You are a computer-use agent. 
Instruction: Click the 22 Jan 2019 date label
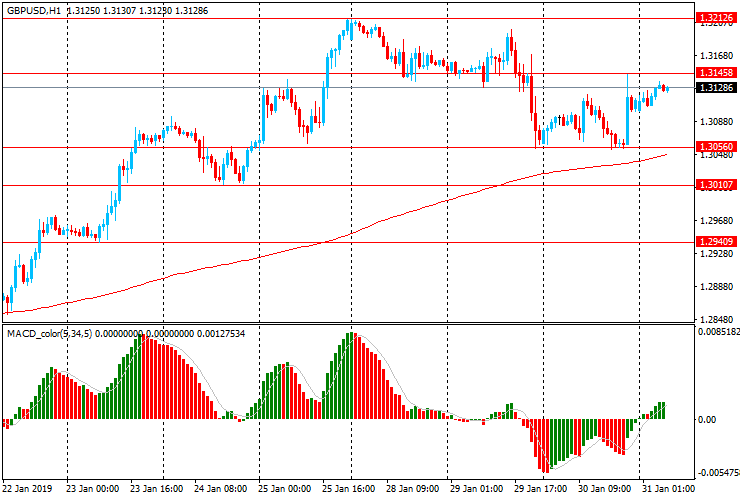(27, 488)
